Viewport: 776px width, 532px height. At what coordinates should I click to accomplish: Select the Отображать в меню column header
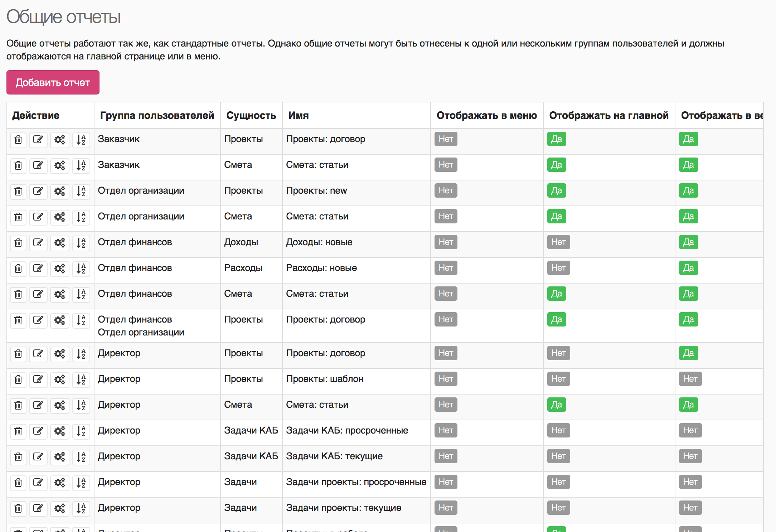click(x=487, y=115)
